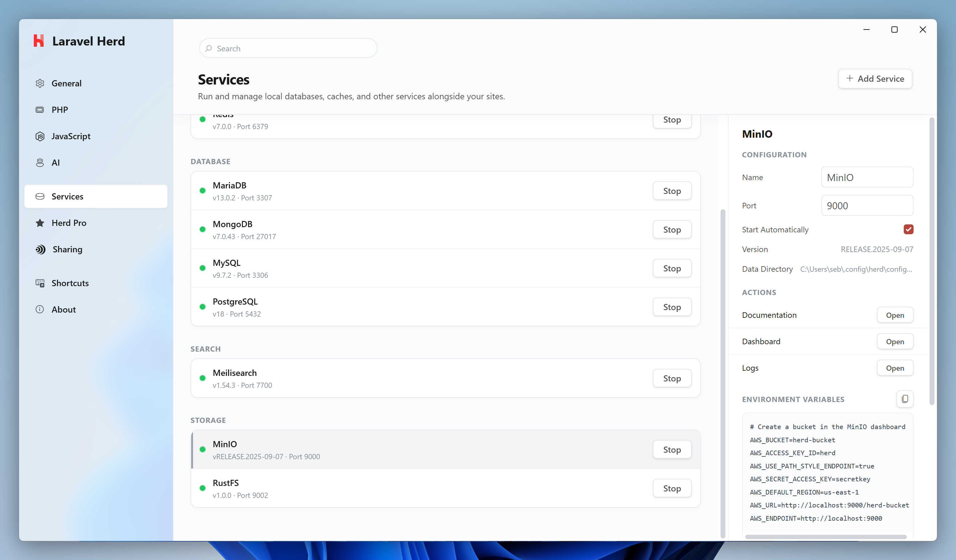Click the JavaScript hexagon icon

[40, 136]
